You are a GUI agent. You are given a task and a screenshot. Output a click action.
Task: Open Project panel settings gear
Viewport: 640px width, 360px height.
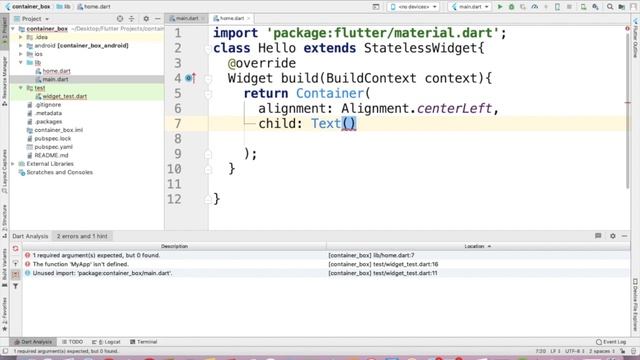(146, 19)
